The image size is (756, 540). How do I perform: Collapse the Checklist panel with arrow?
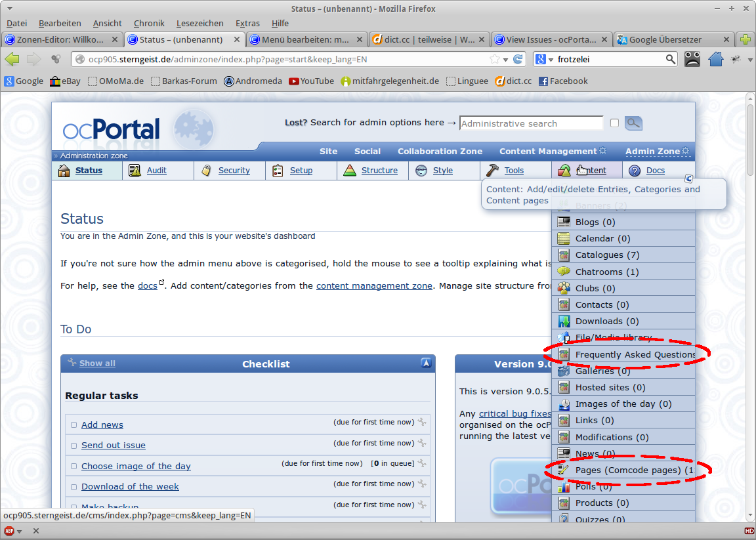click(426, 363)
